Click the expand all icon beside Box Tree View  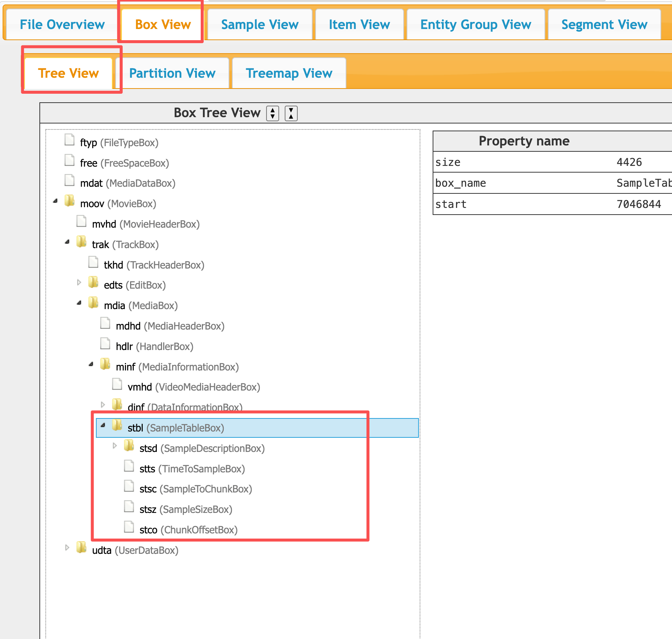272,113
